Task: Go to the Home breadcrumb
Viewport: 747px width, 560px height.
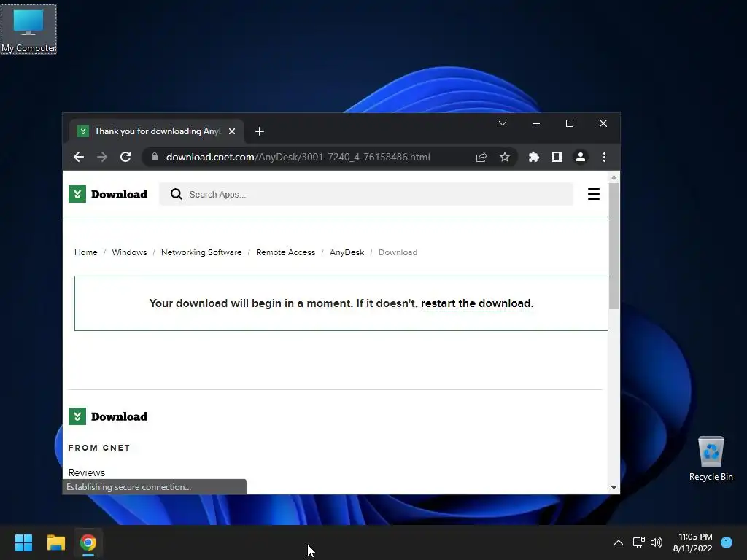Action: point(86,252)
